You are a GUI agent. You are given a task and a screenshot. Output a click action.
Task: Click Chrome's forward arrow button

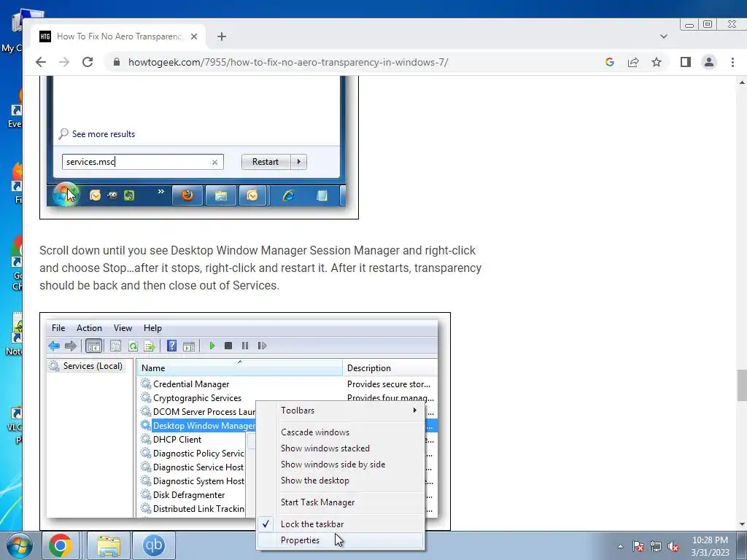click(x=64, y=62)
